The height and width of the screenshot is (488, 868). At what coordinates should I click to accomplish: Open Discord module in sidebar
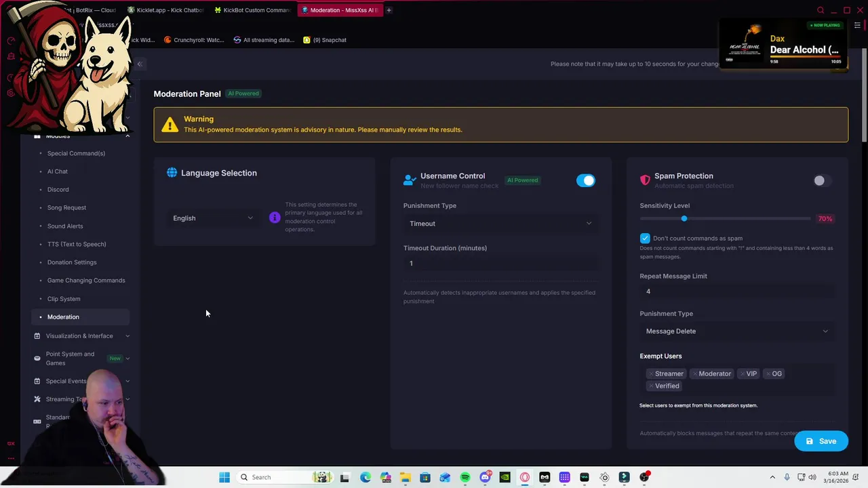(x=58, y=190)
